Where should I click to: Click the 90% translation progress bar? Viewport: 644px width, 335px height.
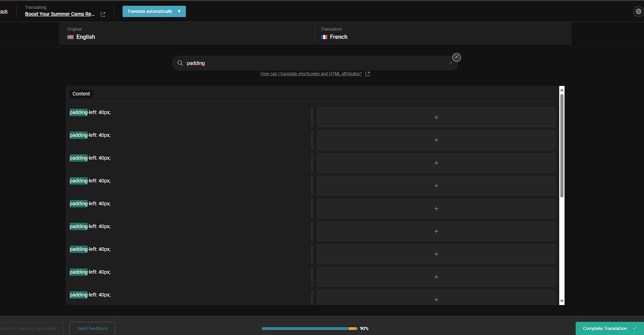pos(309,329)
